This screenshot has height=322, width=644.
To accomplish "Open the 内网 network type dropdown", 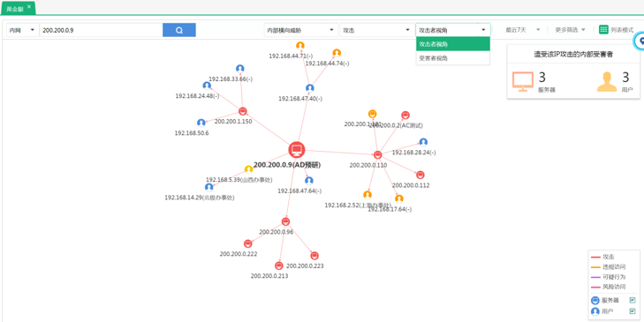I will (x=23, y=30).
